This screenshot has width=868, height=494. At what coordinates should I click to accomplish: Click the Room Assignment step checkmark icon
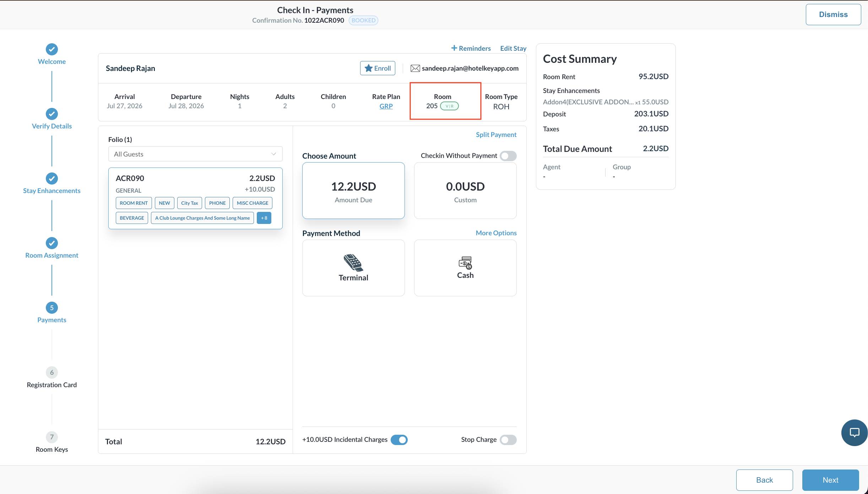(x=52, y=243)
